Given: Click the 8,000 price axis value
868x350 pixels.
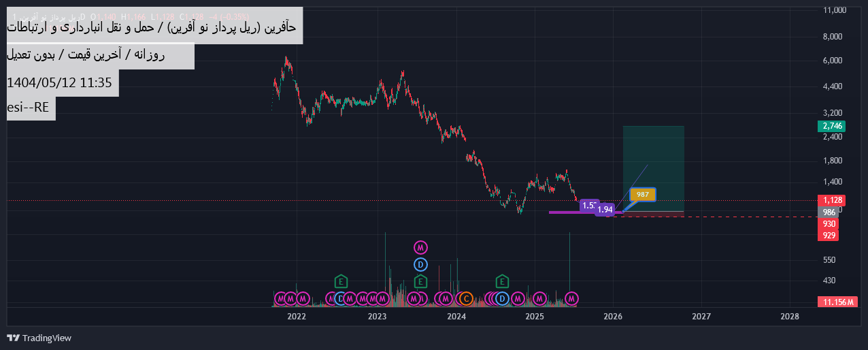Looking at the screenshot, I should point(833,37).
